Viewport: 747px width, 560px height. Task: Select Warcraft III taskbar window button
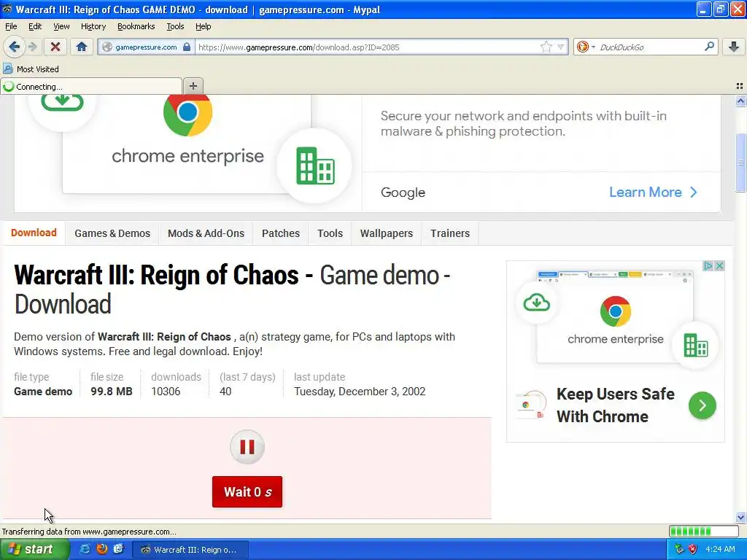(190, 550)
